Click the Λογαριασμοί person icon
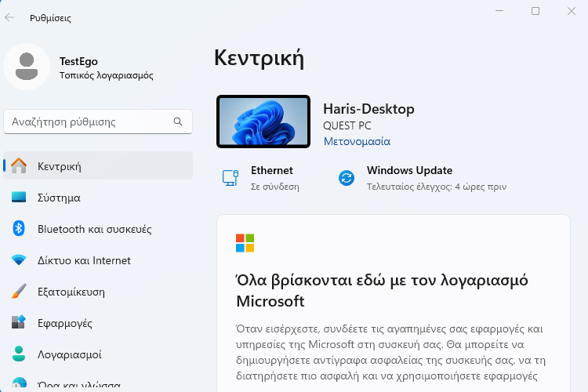The width and height of the screenshot is (588, 392). click(19, 354)
